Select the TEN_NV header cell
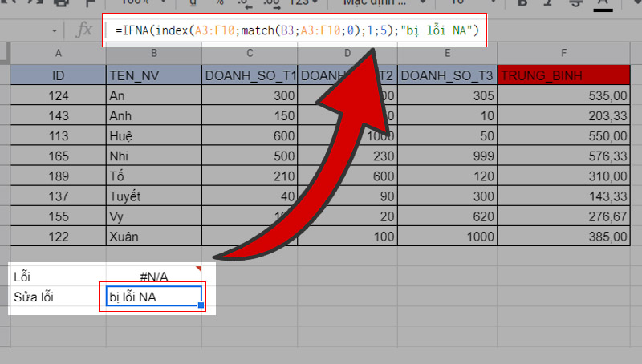The image size is (642, 364). (153, 75)
